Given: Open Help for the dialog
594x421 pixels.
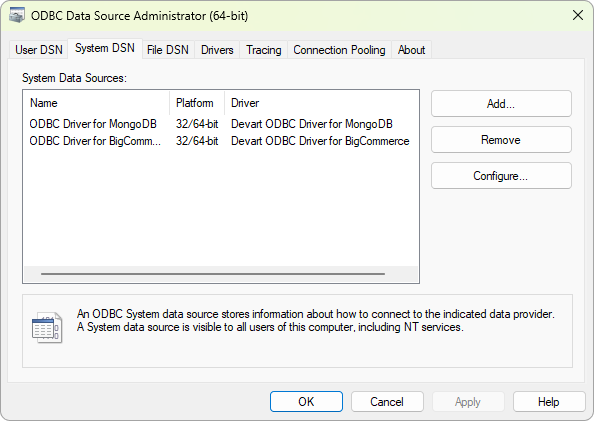Looking at the screenshot, I should (549, 402).
